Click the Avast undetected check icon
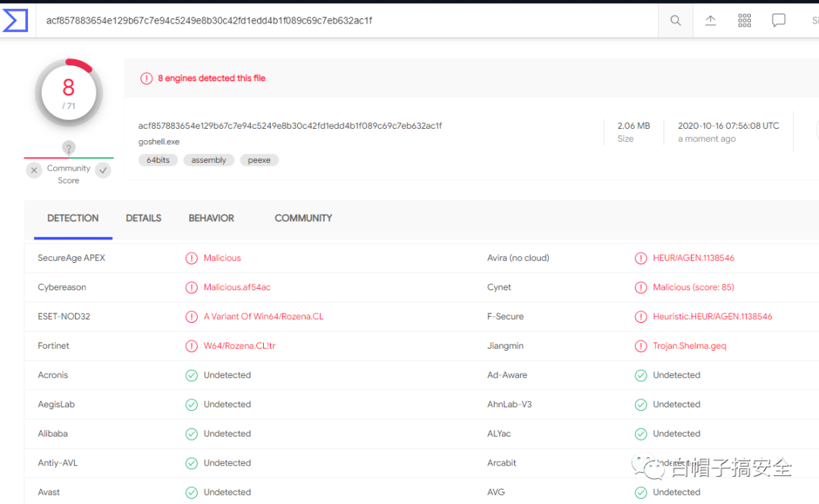This screenshot has width=819, height=504. click(x=192, y=492)
